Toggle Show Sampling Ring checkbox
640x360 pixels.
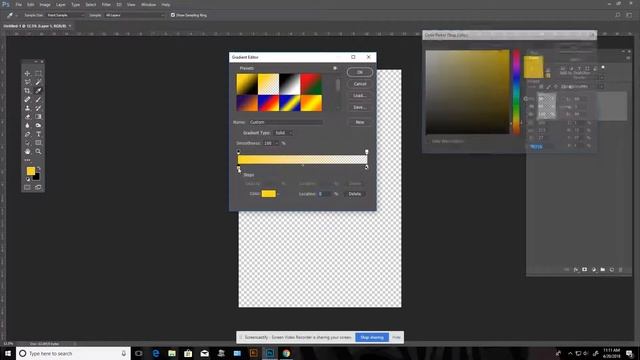[173, 15]
